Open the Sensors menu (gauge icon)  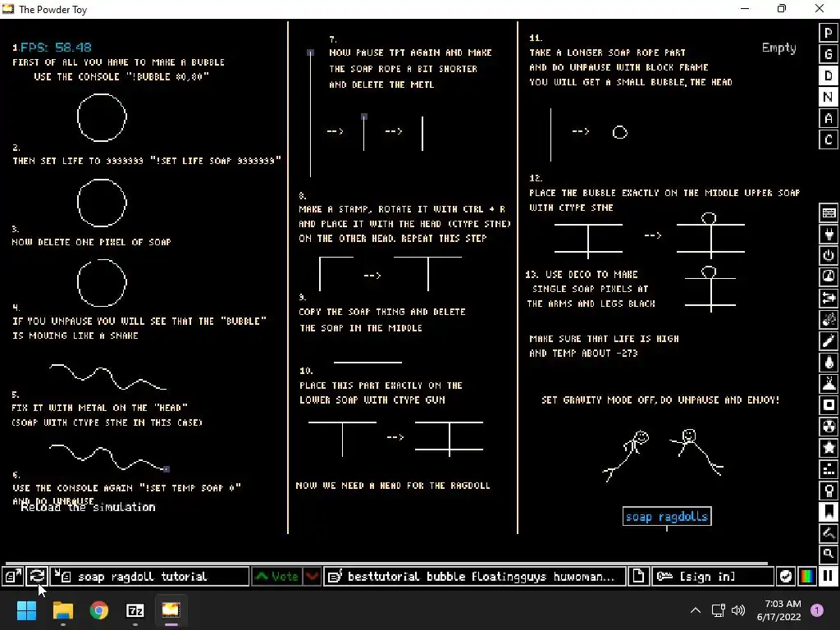pyautogui.click(x=829, y=277)
